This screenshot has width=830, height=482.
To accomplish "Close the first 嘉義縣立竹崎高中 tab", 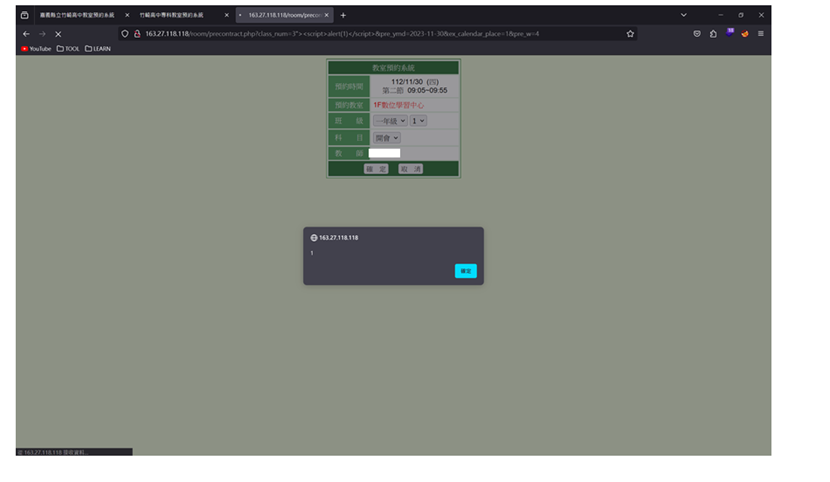I will tap(127, 15).
